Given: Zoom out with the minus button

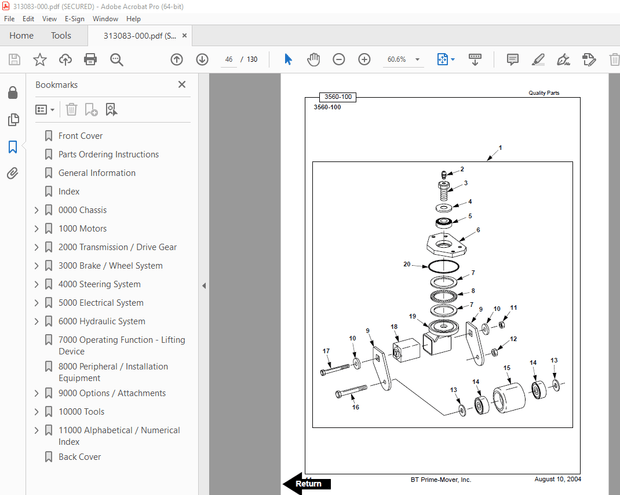Looking at the screenshot, I should click(x=339, y=60).
